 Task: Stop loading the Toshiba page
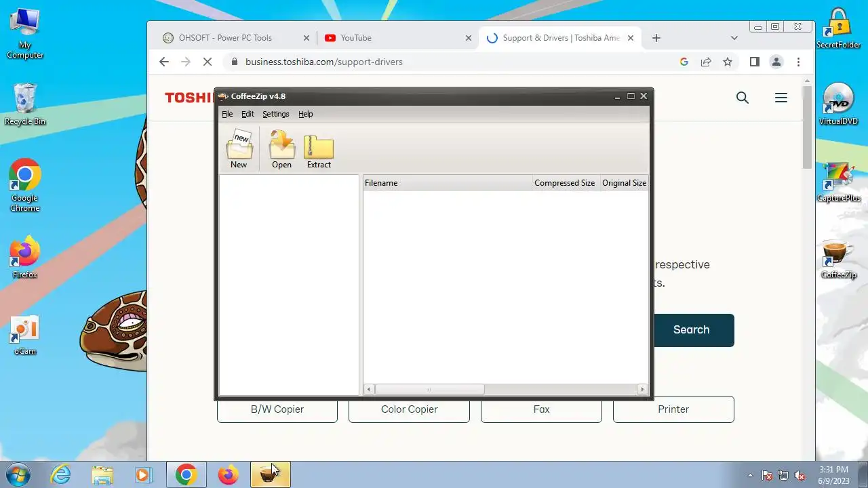point(208,62)
